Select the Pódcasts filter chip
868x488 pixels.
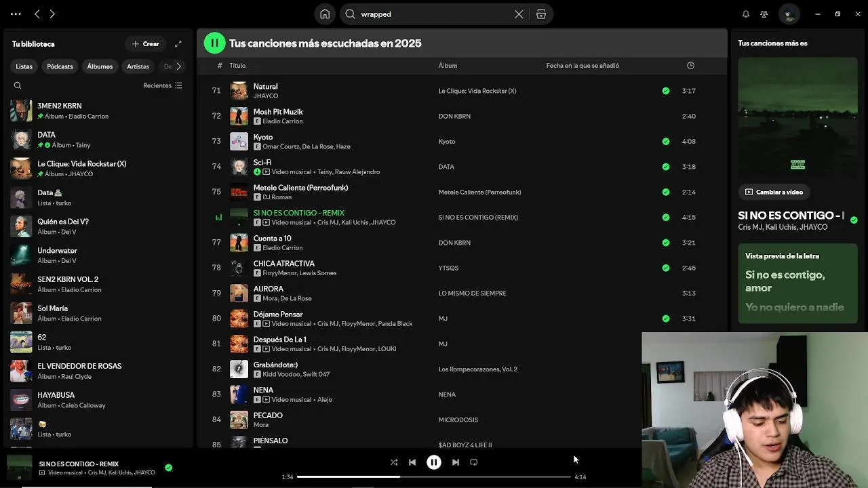tap(60, 66)
